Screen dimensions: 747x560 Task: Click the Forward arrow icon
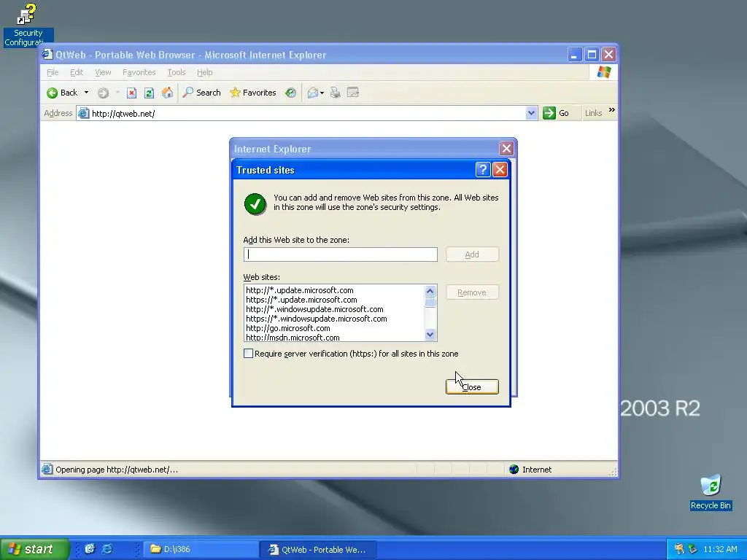point(103,93)
